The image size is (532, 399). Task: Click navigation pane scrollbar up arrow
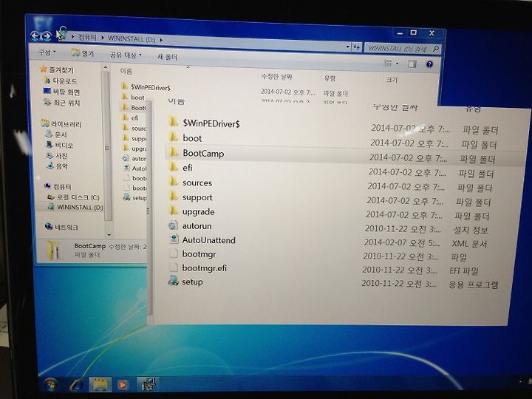coord(106,67)
